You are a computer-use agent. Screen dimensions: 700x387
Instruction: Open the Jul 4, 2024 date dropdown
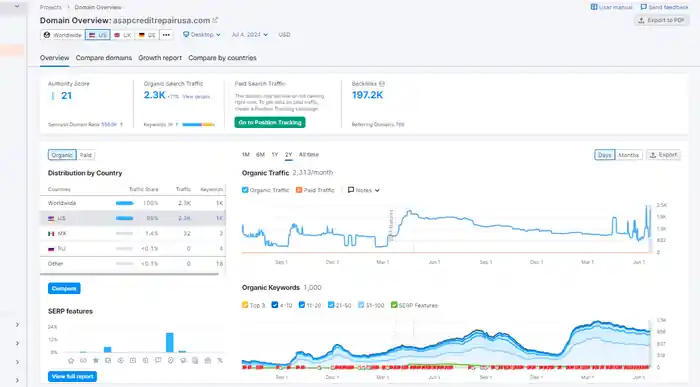coord(250,34)
